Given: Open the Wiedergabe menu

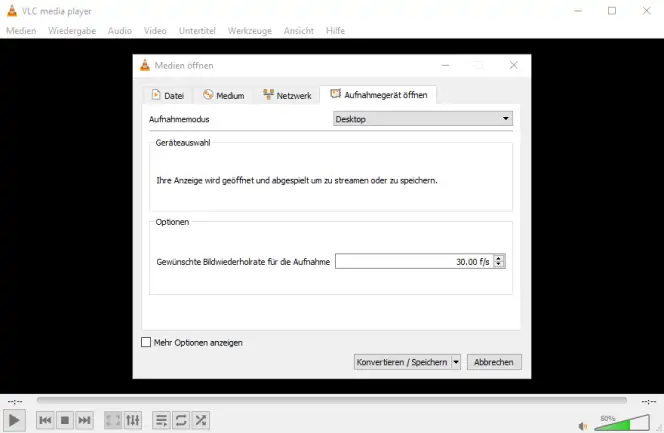Looking at the screenshot, I should tap(72, 30).
